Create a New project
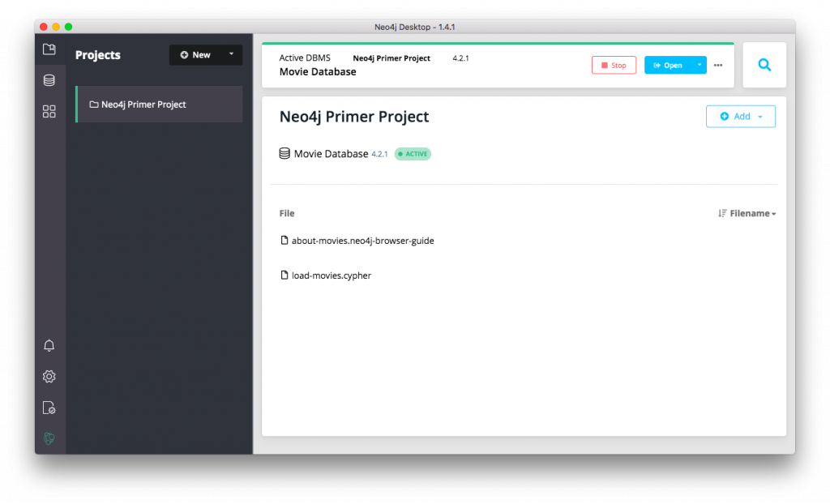This screenshot has height=504, width=830. pyautogui.click(x=195, y=55)
